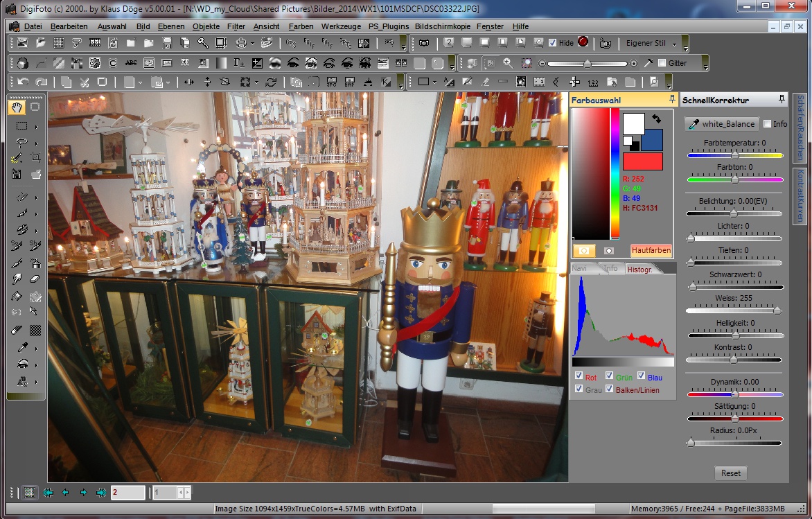Screen dimensions: 812x519
Task: Select the Crop tool
Action: click(x=35, y=157)
